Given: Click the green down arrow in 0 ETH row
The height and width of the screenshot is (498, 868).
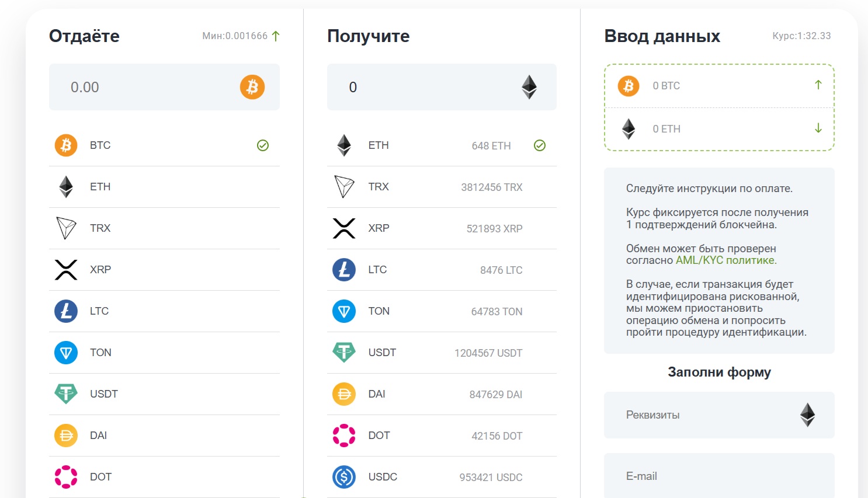Looking at the screenshot, I should [x=818, y=128].
